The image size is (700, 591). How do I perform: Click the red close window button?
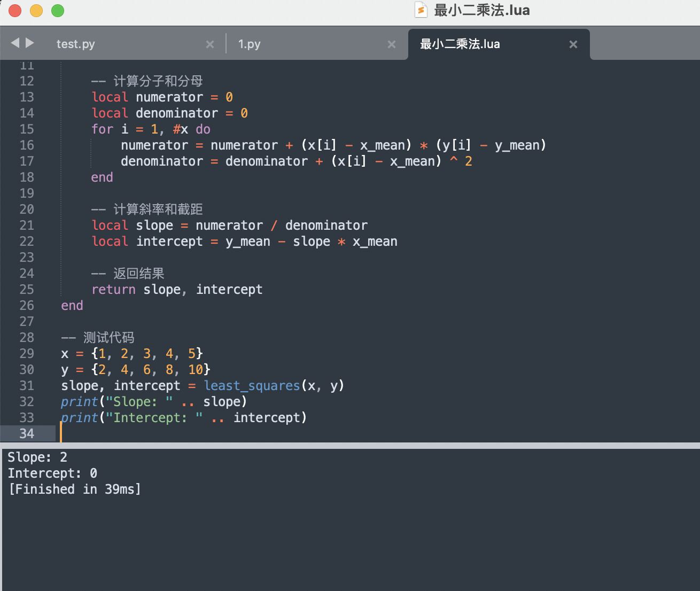coord(15,10)
